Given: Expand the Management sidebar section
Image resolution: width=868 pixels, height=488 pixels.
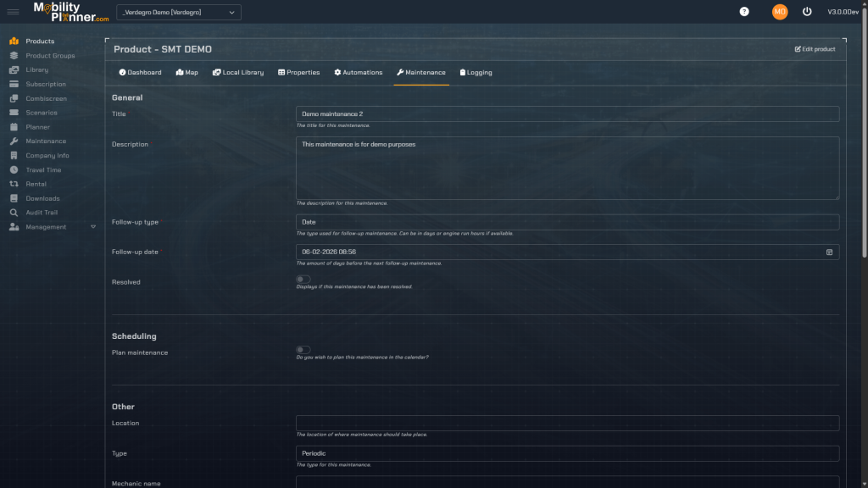Looking at the screenshot, I should 53,227.
